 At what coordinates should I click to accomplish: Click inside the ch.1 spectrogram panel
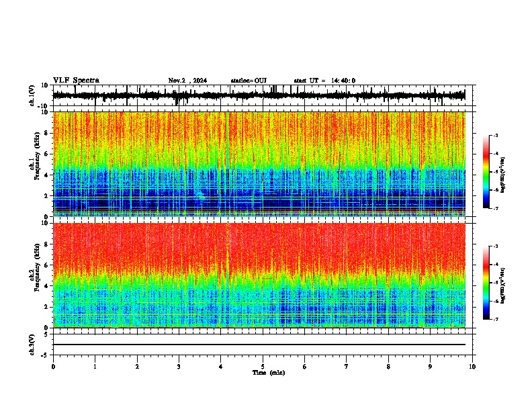tap(259, 164)
